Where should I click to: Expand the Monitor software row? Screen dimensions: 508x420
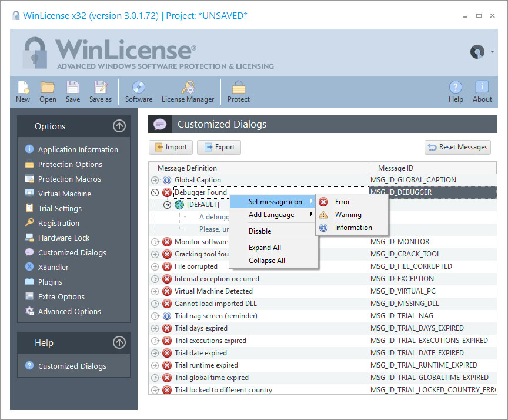point(155,242)
